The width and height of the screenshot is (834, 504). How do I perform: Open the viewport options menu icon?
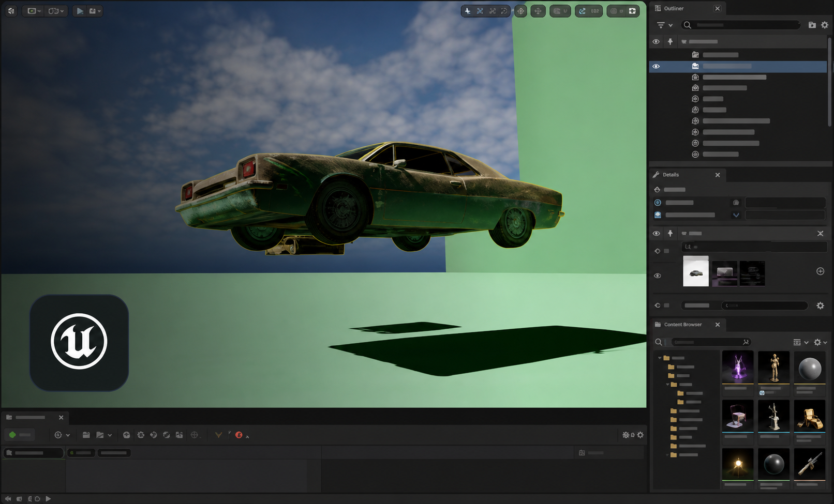coord(11,11)
